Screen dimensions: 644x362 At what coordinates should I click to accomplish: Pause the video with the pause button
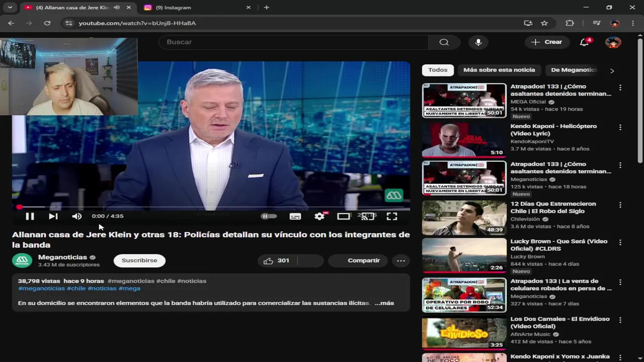(30, 216)
